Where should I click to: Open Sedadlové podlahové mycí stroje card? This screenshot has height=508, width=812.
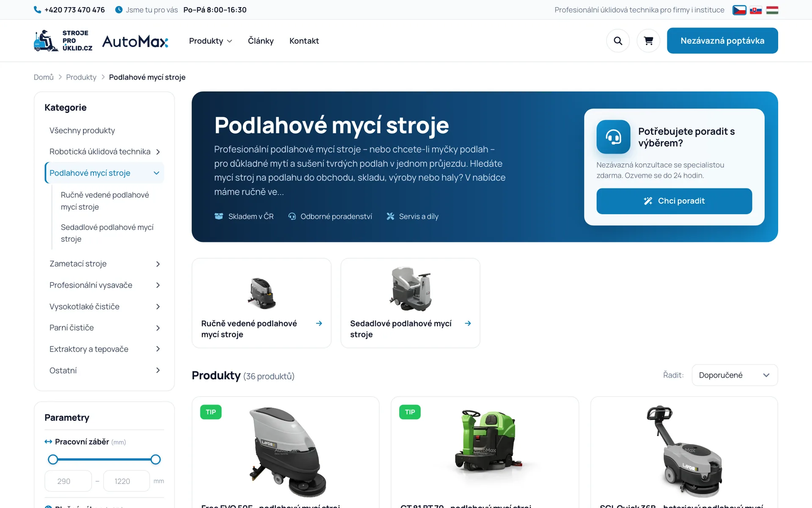410,303
